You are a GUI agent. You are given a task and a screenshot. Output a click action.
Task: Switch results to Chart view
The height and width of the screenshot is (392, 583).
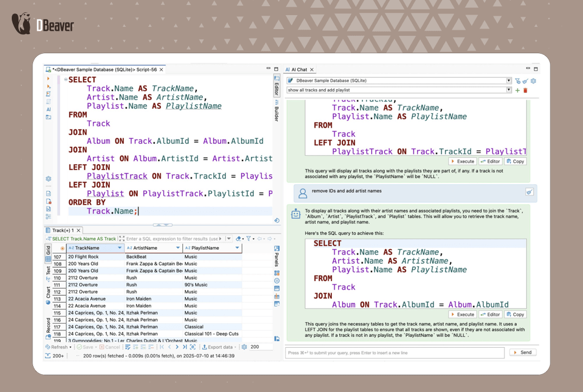click(48, 292)
